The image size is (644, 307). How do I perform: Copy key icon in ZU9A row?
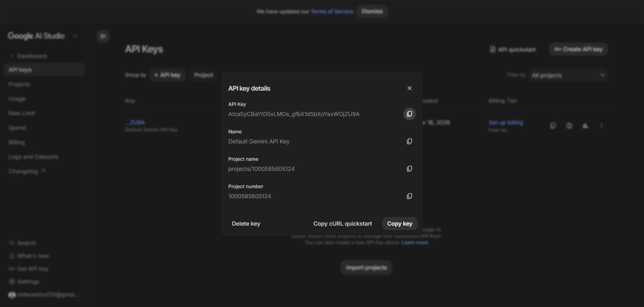click(x=553, y=126)
